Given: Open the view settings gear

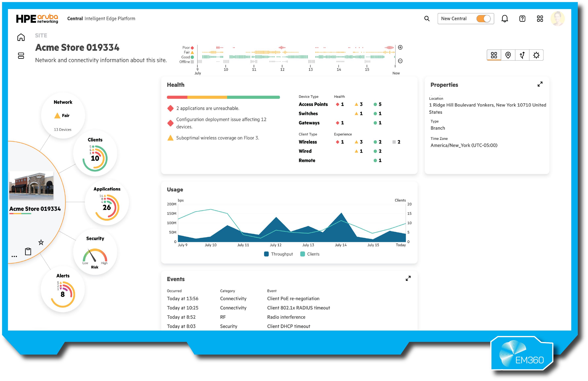Looking at the screenshot, I should (x=536, y=55).
